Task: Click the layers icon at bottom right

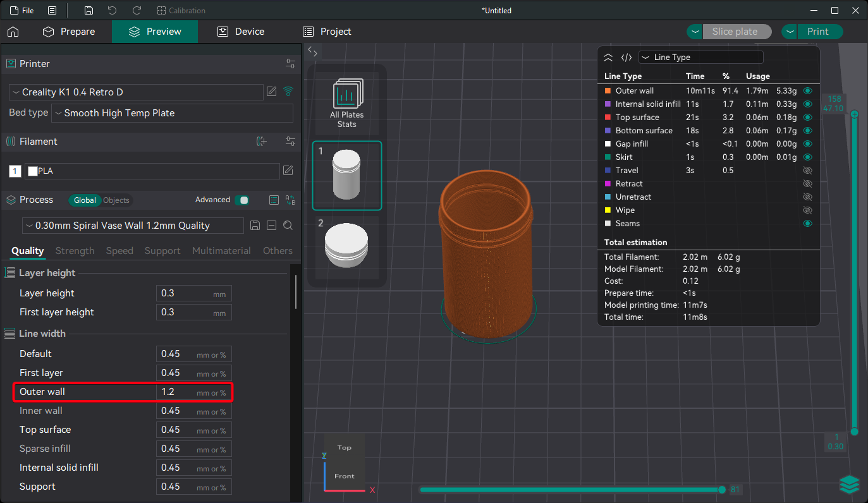Action: coord(849,485)
